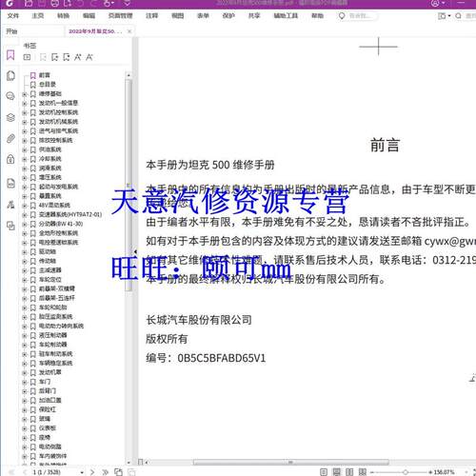Open the Comments panel icon in sidebar
The image size is (476, 476).
(10, 96)
